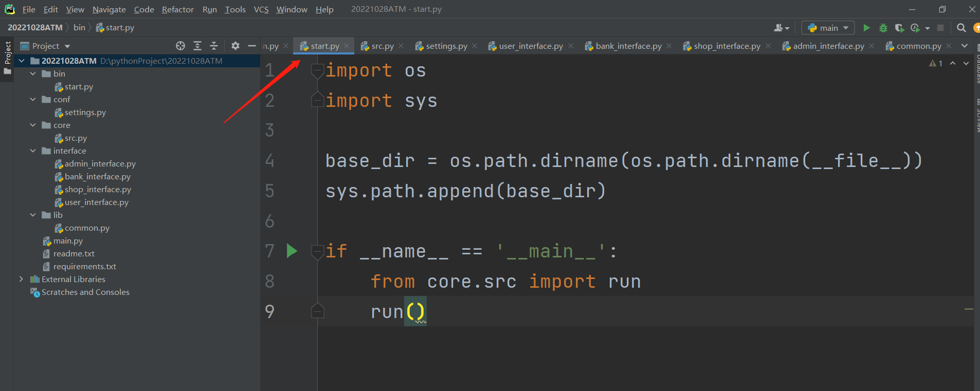980x391 pixels.
Task: Open the Project view selector dropdown
Action: pos(68,46)
